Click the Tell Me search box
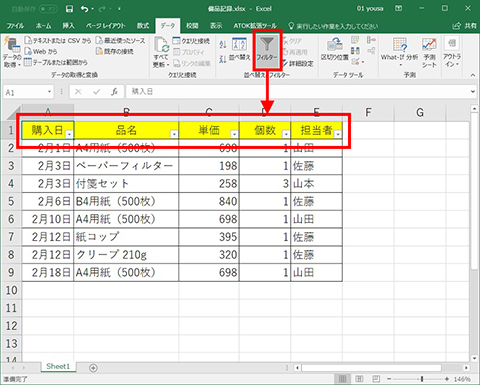This screenshot has width=480, height=385. point(333,26)
